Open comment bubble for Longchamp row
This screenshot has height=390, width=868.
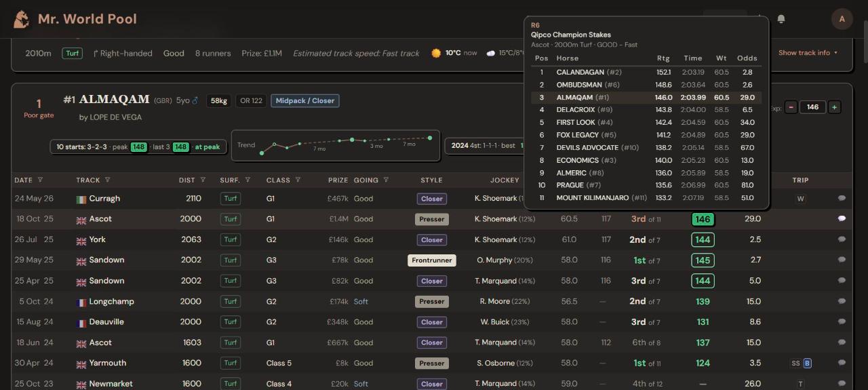coord(842,301)
